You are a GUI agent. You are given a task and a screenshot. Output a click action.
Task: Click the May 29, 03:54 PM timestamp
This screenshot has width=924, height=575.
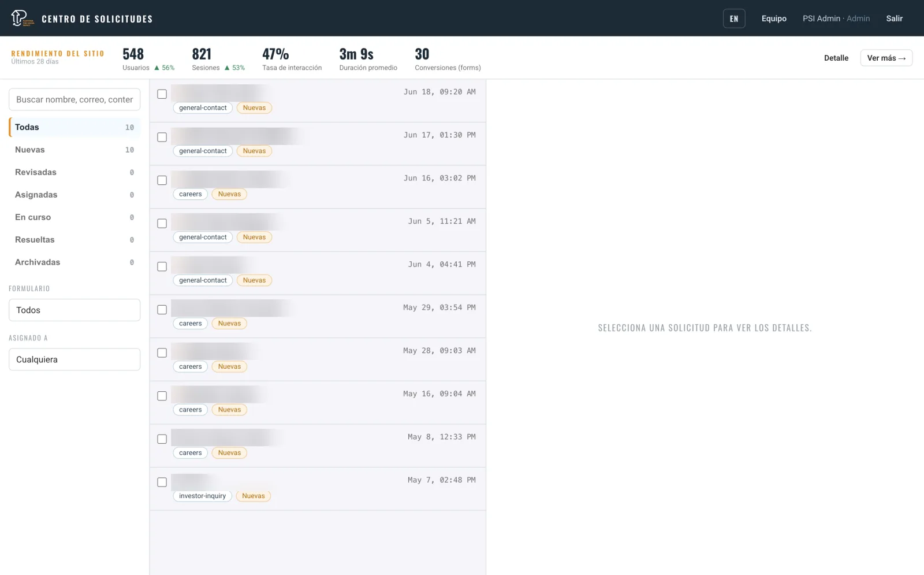coord(439,307)
